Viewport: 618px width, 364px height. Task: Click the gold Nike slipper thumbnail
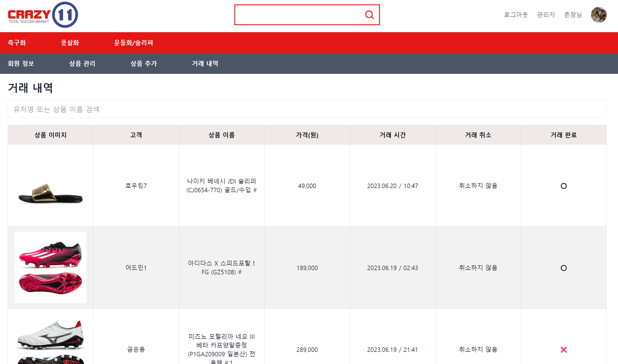(50, 194)
